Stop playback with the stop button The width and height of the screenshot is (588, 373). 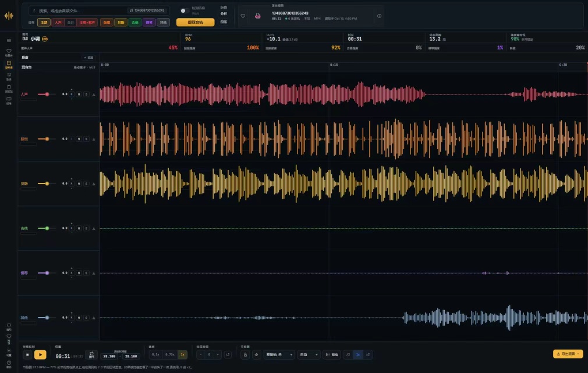point(27,354)
